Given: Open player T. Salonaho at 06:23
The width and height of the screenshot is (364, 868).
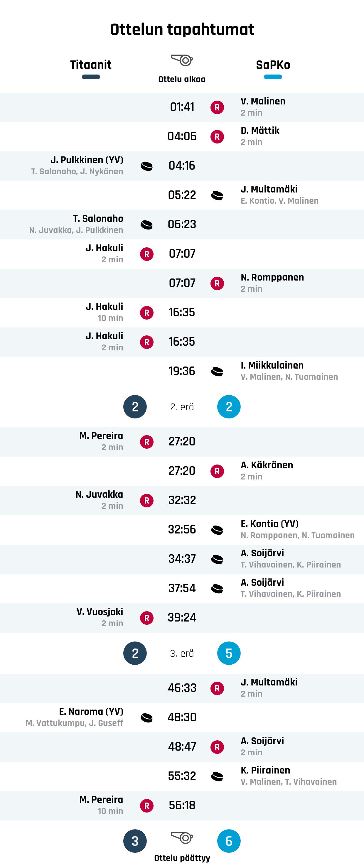Looking at the screenshot, I should 98,219.
